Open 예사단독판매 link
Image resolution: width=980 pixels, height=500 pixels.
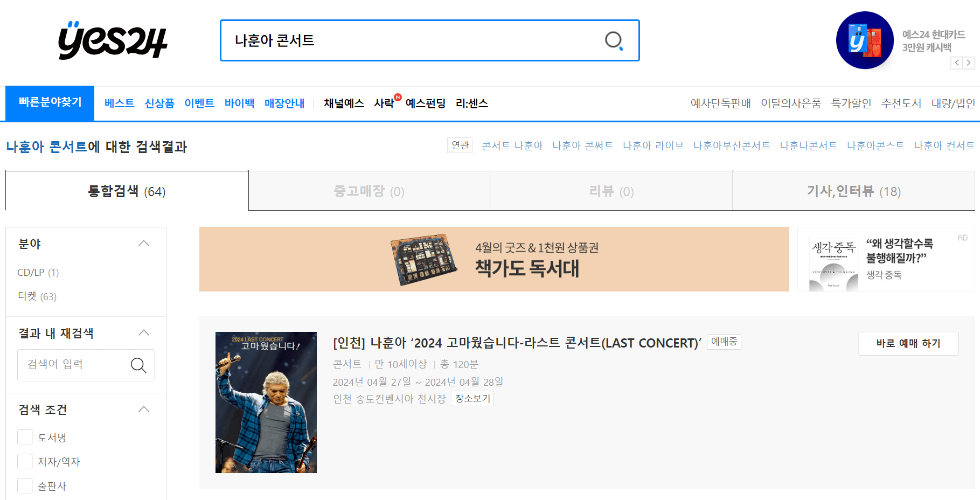point(721,103)
